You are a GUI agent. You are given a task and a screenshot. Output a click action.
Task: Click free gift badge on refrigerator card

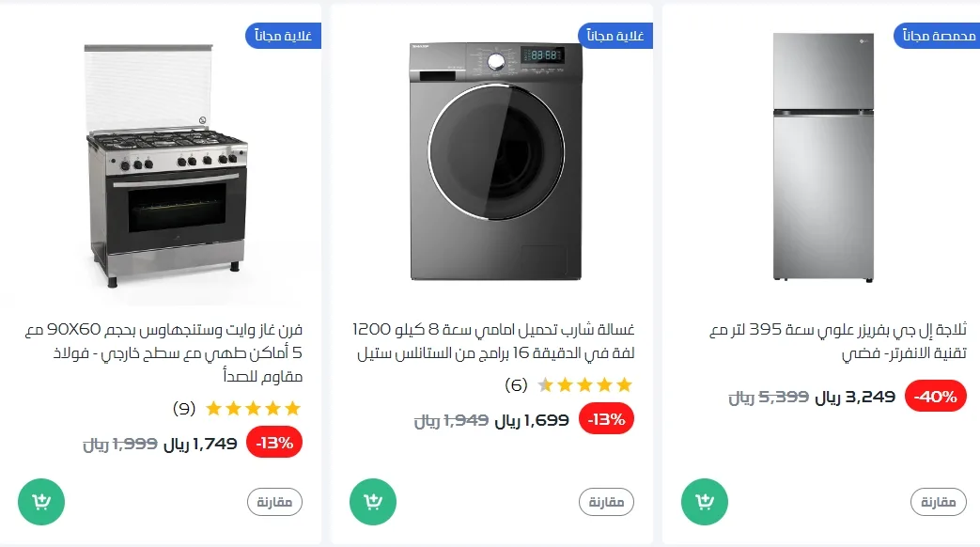(936, 36)
